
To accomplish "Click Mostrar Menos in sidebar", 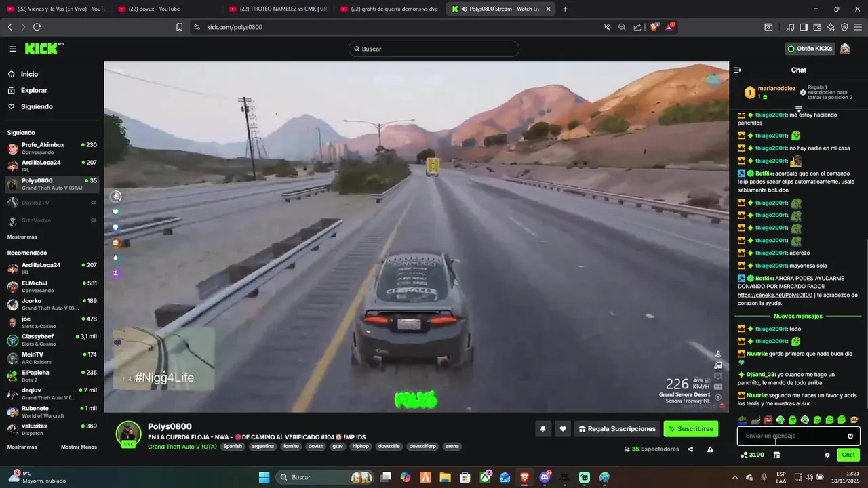I will tap(79, 447).
